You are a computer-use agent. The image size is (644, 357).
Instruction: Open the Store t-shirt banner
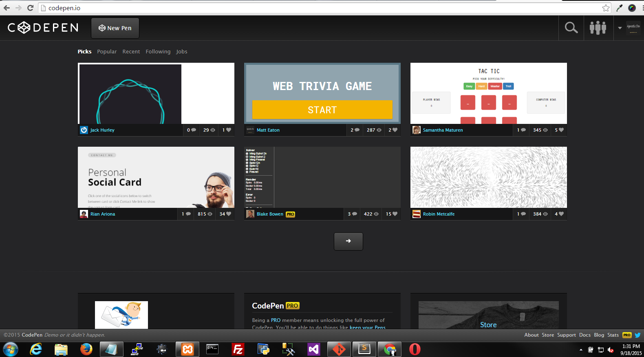pyautogui.click(x=489, y=315)
